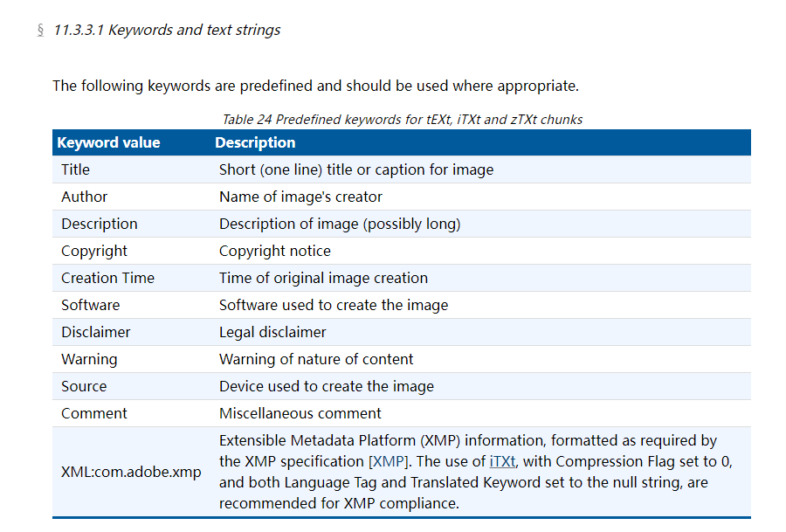The width and height of the screenshot is (786, 532).
Task: Click the Copyright keyword cell
Action: 131,251
